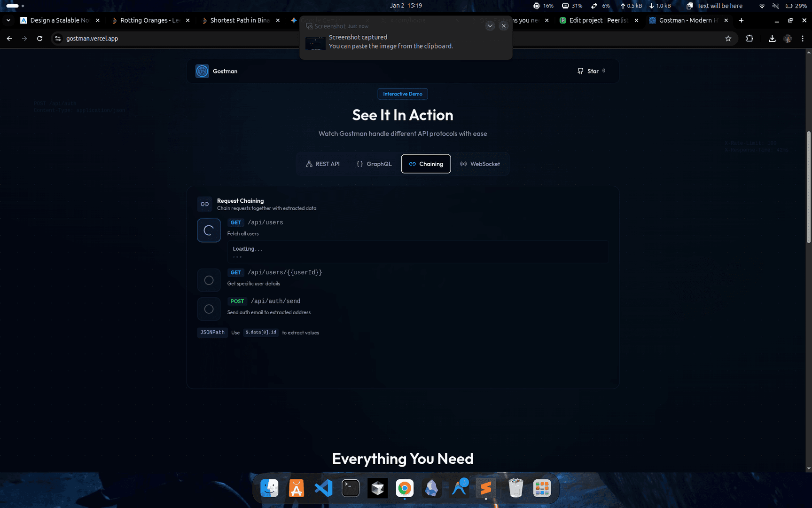Expand the Screenshot notification with chevron

tap(490, 26)
